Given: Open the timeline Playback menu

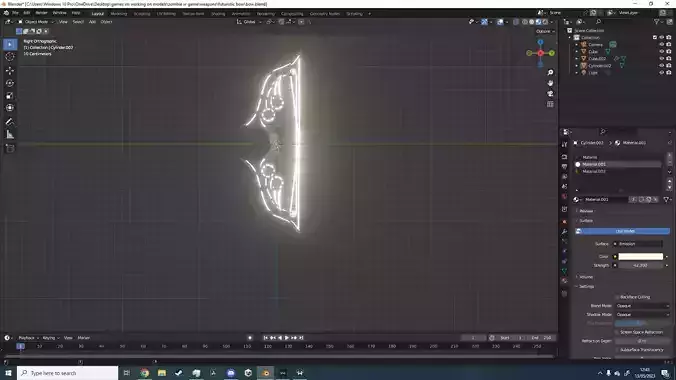Looking at the screenshot, I should (x=28, y=338).
